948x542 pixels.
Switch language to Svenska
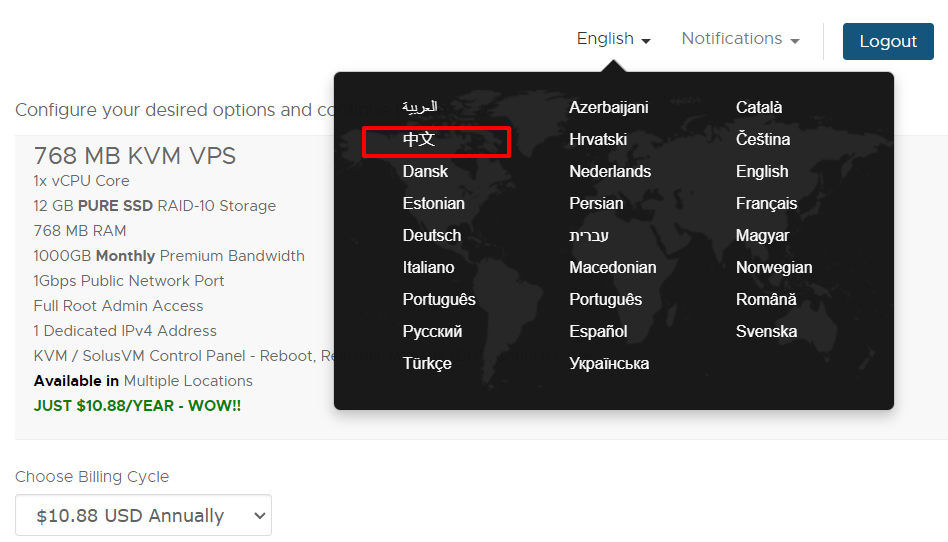click(766, 331)
